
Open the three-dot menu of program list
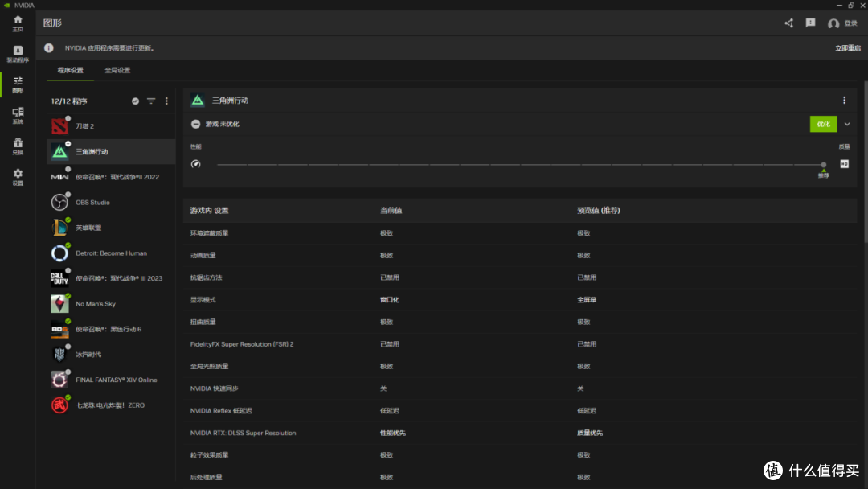pyautogui.click(x=166, y=101)
